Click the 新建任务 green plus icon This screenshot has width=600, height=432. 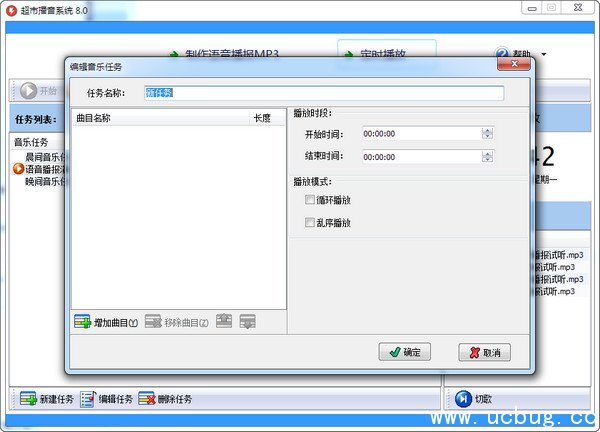click(x=28, y=399)
